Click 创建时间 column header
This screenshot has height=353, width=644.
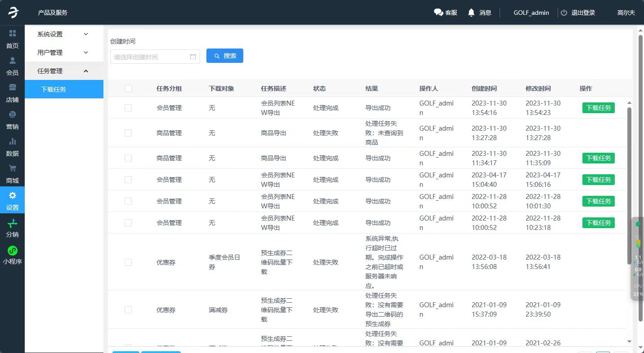pos(484,88)
